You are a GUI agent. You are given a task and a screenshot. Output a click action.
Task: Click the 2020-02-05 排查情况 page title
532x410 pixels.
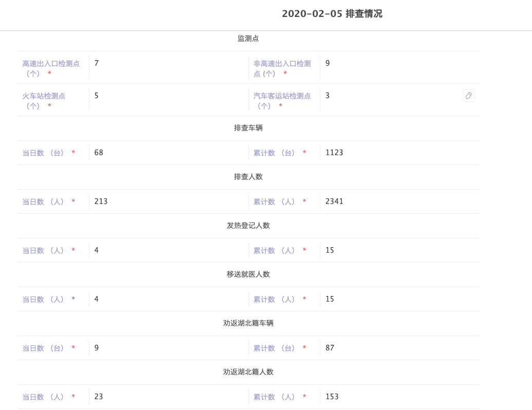[x=332, y=13]
